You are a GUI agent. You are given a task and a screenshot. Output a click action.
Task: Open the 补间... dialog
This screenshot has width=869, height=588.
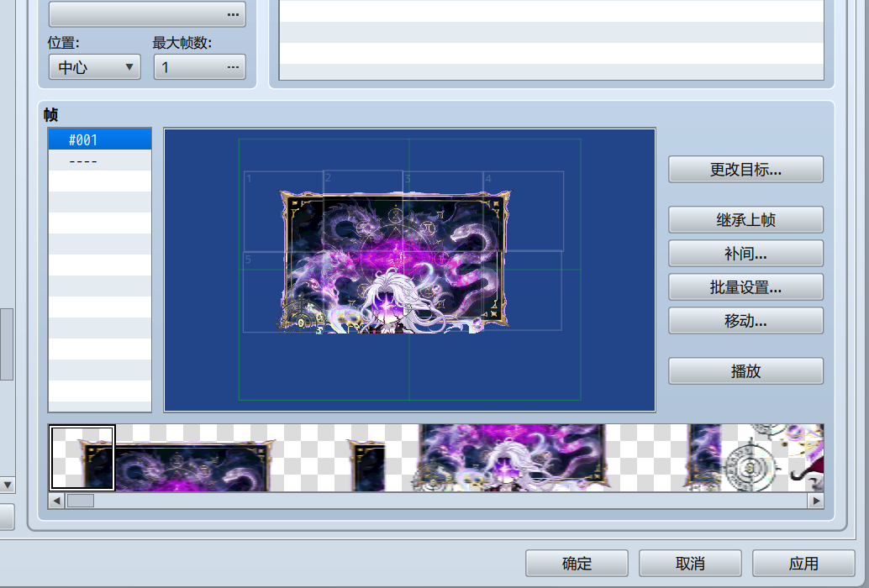pos(746,254)
